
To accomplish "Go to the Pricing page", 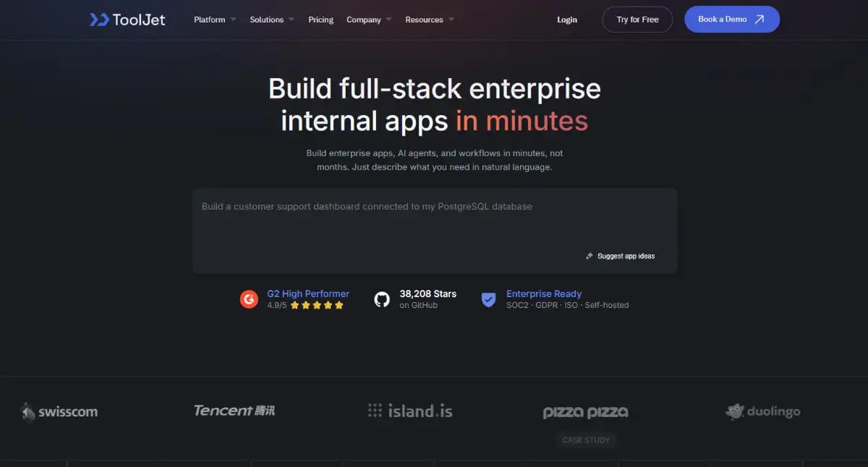I will pos(320,20).
